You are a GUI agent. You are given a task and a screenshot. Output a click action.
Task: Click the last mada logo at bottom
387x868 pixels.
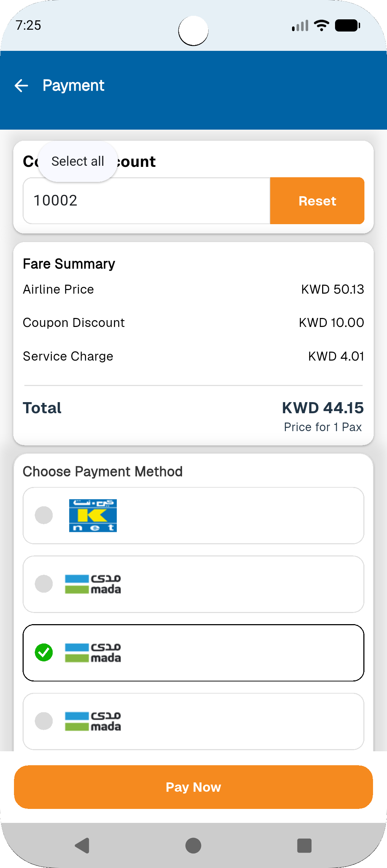coord(93,721)
